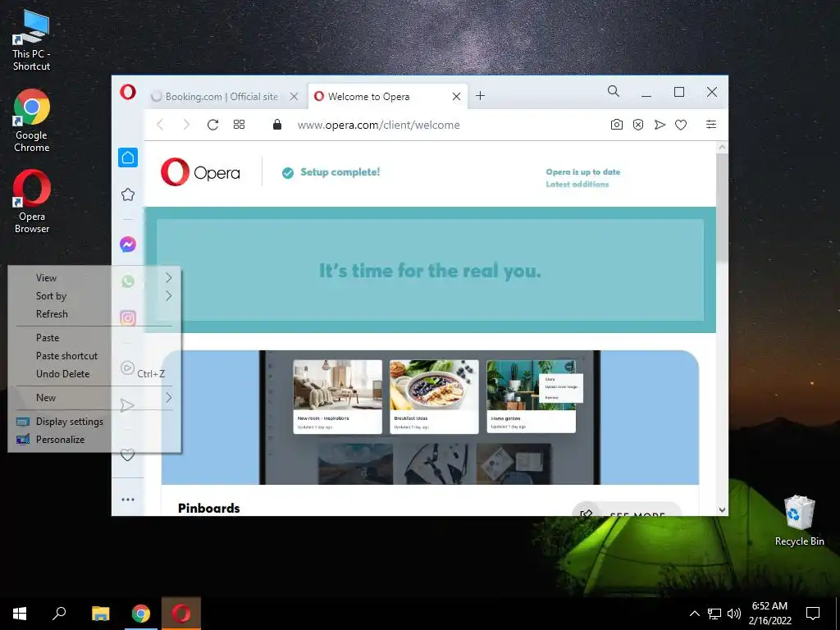
Task: Choose Undo Delete from the context menu
Action: tap(94, 374)
